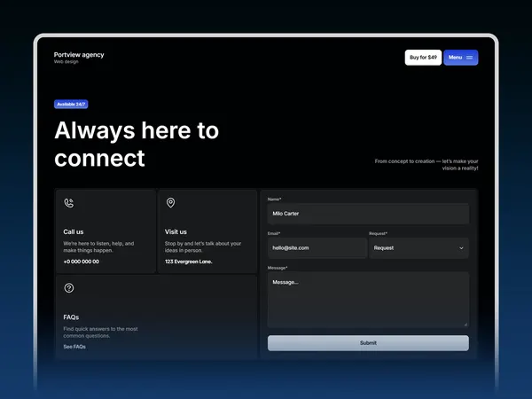Click the Request* field label

[378, 233]
